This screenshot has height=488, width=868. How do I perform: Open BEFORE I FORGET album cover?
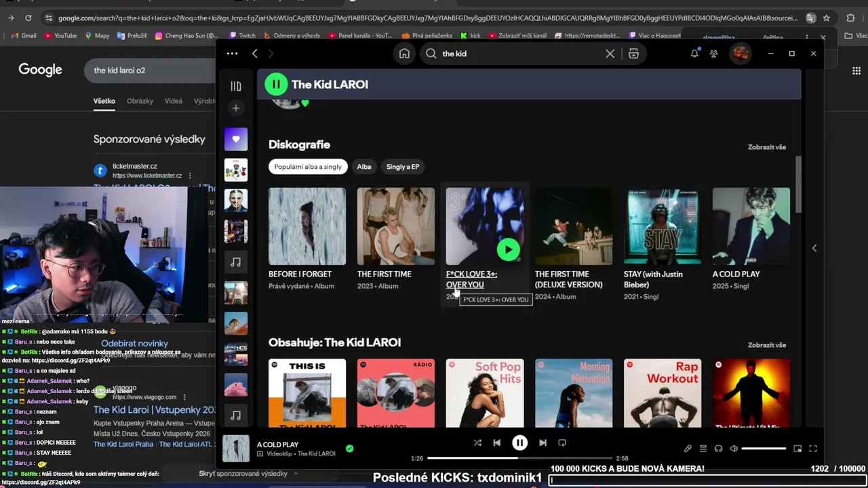point(307,226)
